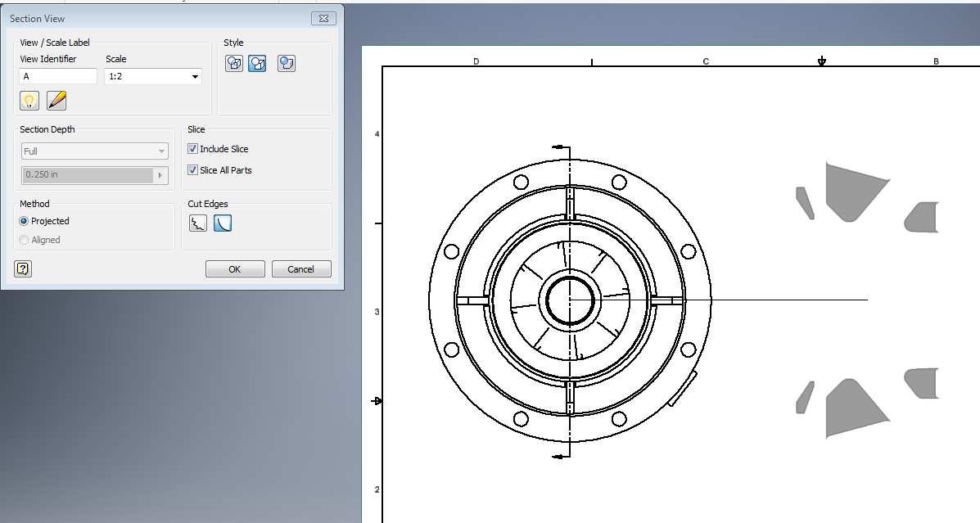The height and width of the screenshot is (523, 980).
Task: Disable the Slice All Parts checkbox
Action: click(x=192, y=169)
